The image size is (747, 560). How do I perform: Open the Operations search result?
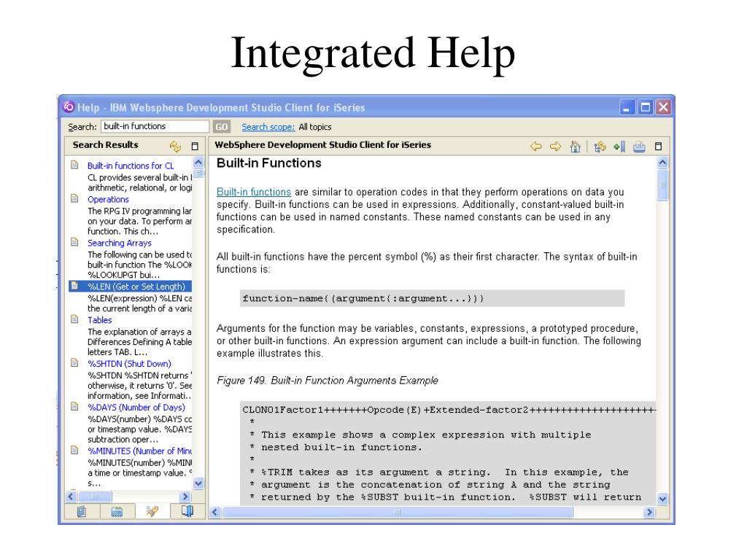click(108, 200)
